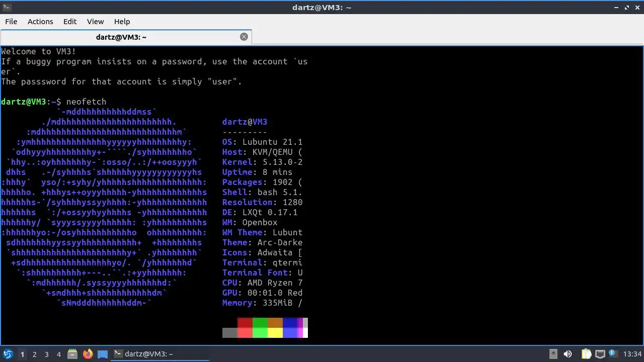The image size is (644, 362).
Task: Click the 'Icons: Adwaita' line
Action: 263,252
